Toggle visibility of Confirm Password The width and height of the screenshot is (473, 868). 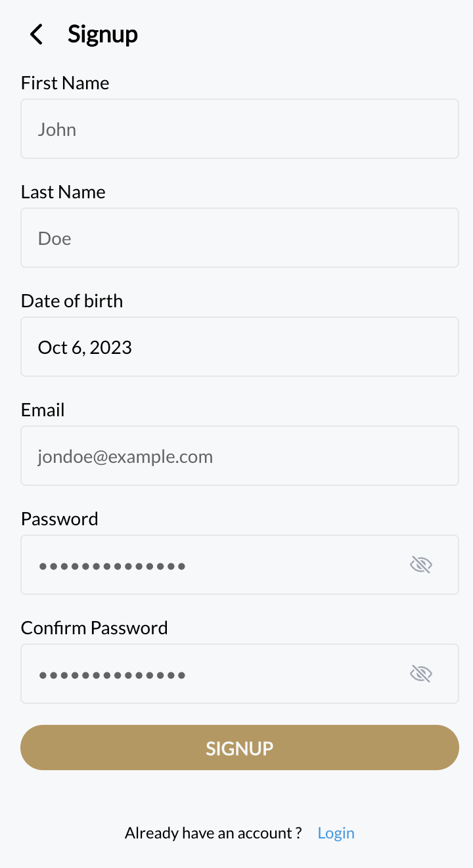420,674
